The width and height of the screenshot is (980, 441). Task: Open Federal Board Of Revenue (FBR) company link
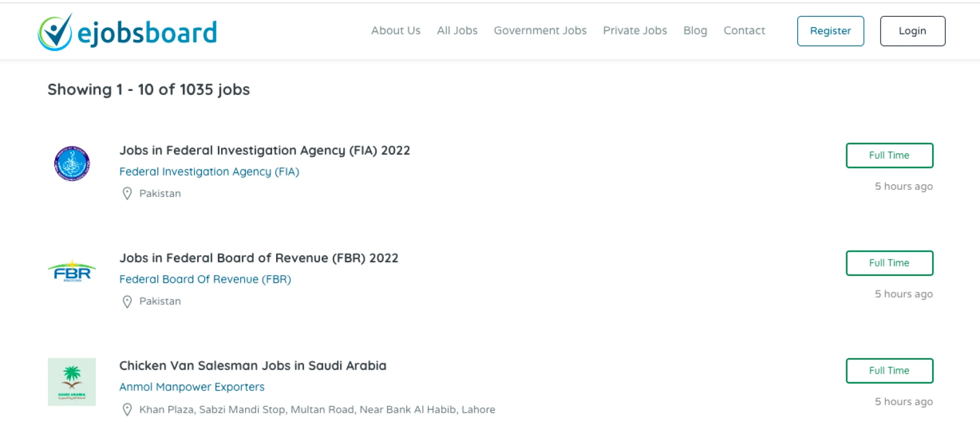tap(205, 280)
